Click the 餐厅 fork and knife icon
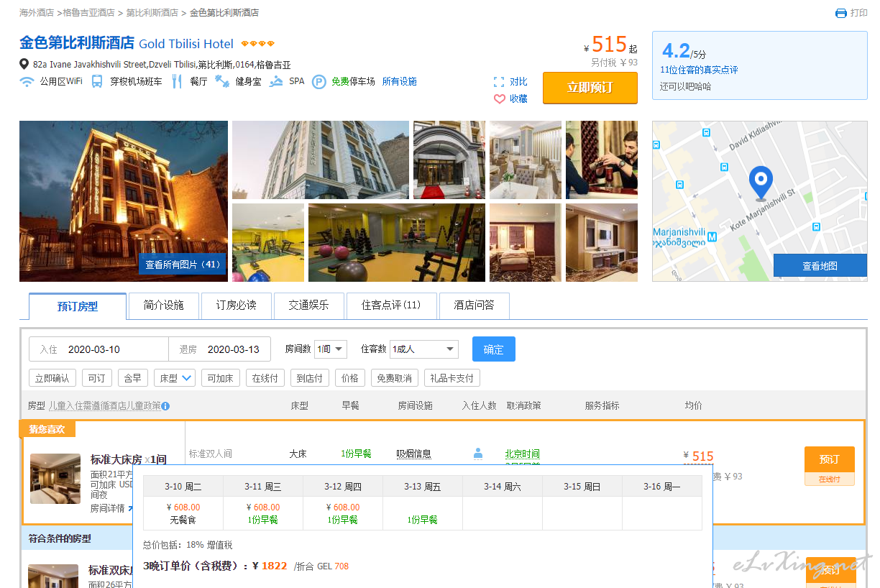 (177, 81)
